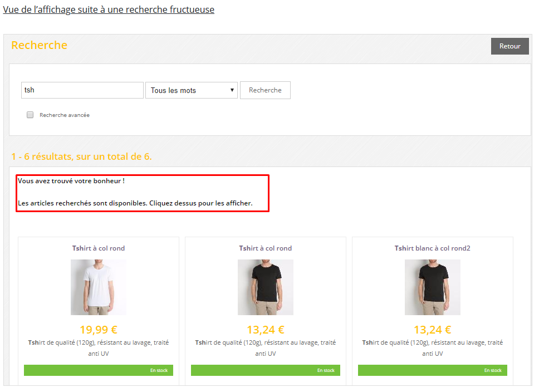Click the white t-shirt product image
Viewport: 539px width, 392px height.
click(99, 287)
